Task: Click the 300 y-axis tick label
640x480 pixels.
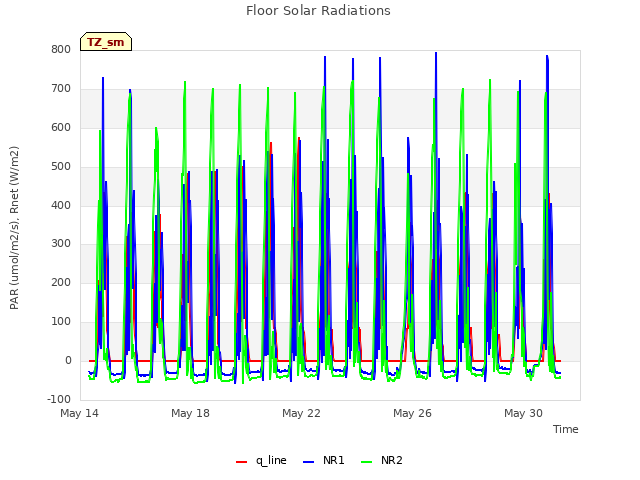Action: pyautogui.click(x=61, y=244)
